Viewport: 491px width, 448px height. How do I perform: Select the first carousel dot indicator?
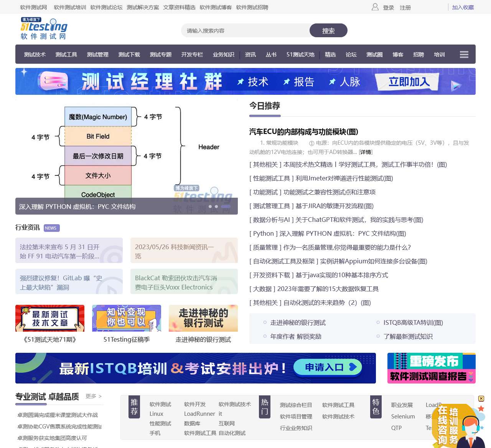click(x=210, y=207)
